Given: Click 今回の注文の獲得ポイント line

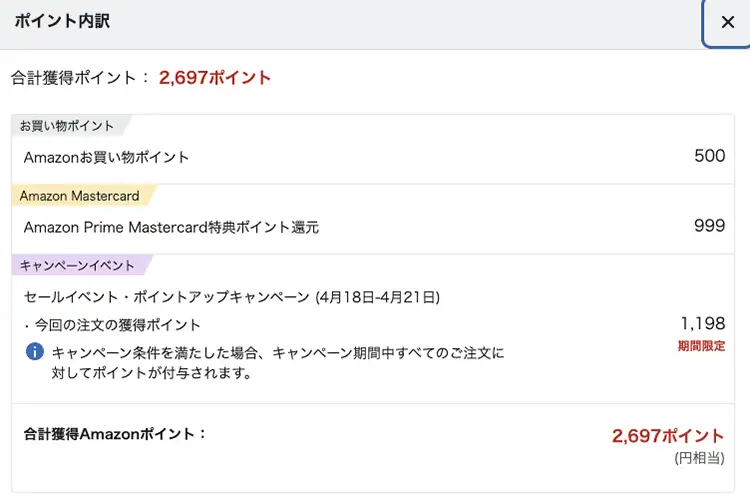Looking at the screenshot, I should click(116, 324).
